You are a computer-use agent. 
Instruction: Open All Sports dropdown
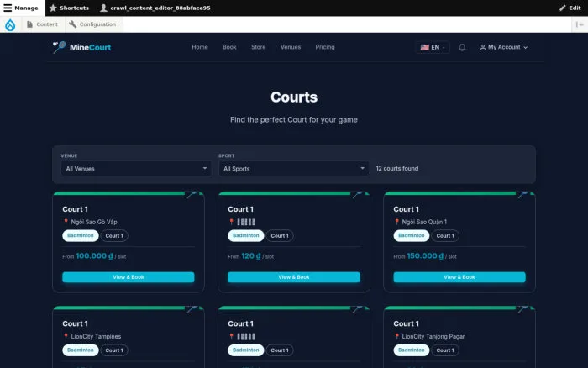(x=294, y=169)
